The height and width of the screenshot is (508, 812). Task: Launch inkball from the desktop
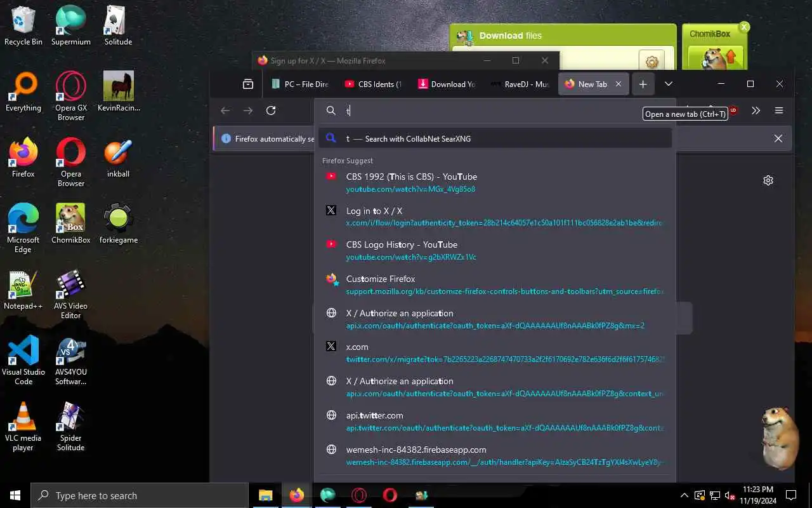point(119,158)
